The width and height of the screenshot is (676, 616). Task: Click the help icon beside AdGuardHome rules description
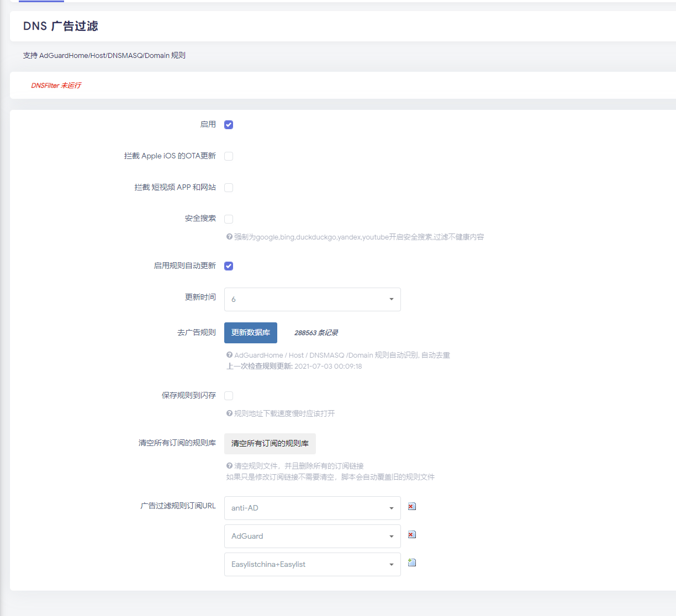(229, 355)
